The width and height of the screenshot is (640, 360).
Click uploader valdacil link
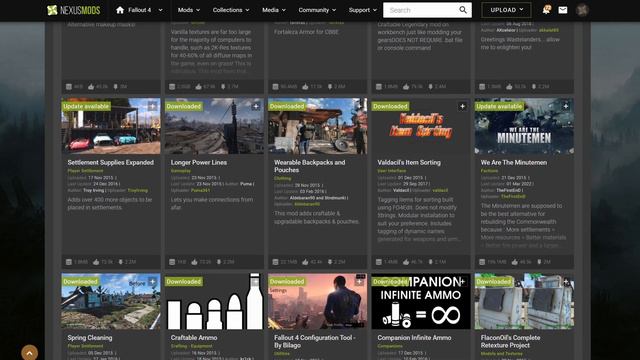pos(440,191)
